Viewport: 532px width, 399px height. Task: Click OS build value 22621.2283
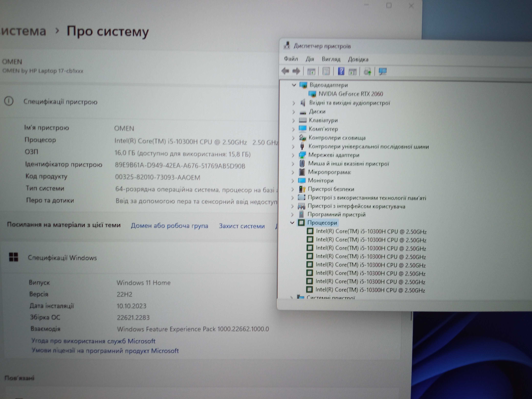(x=133, y=317)
